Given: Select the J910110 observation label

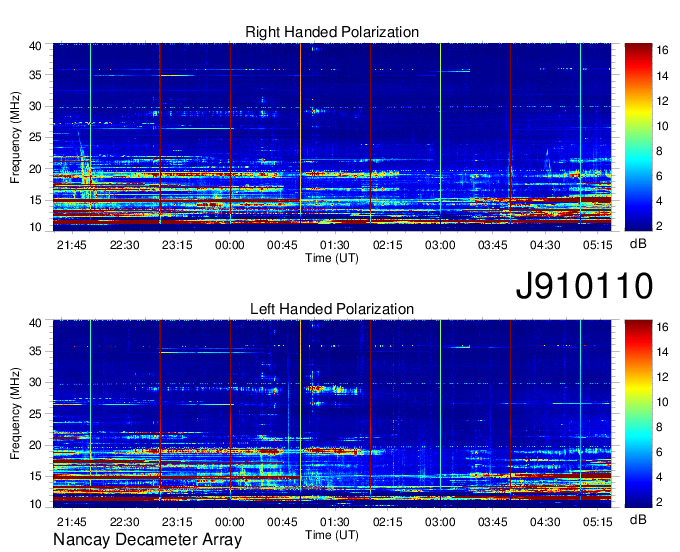Looking at the screenshot, I should (584, 286).
